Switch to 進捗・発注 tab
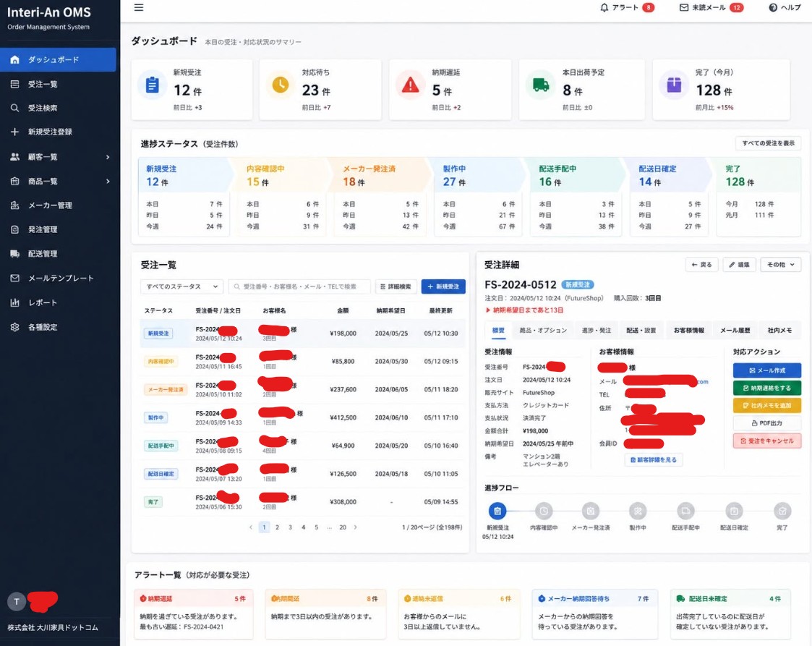The height and width of the screenshot is (646, 812). coord(596,331)
